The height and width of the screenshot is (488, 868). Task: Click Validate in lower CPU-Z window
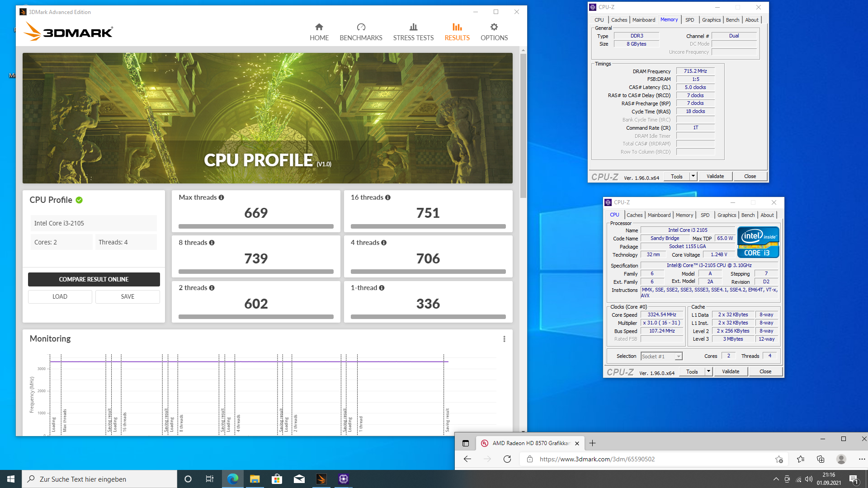[731, 371]
